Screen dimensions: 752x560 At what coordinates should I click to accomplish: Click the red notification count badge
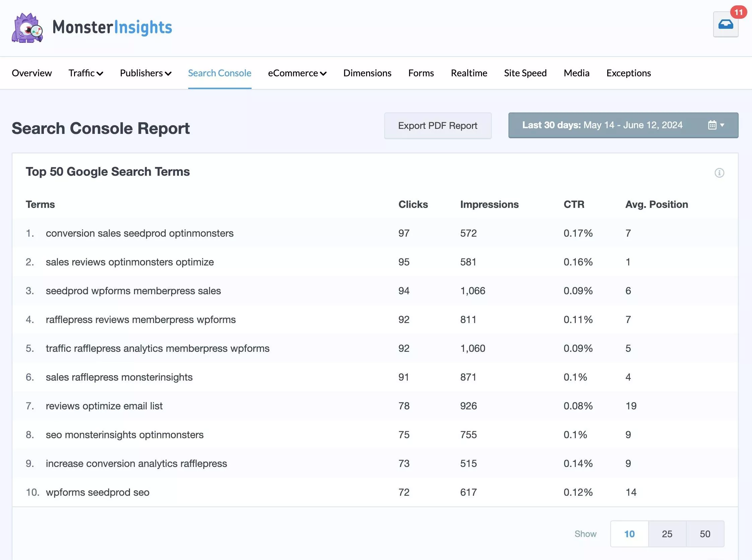pos(738,12)
